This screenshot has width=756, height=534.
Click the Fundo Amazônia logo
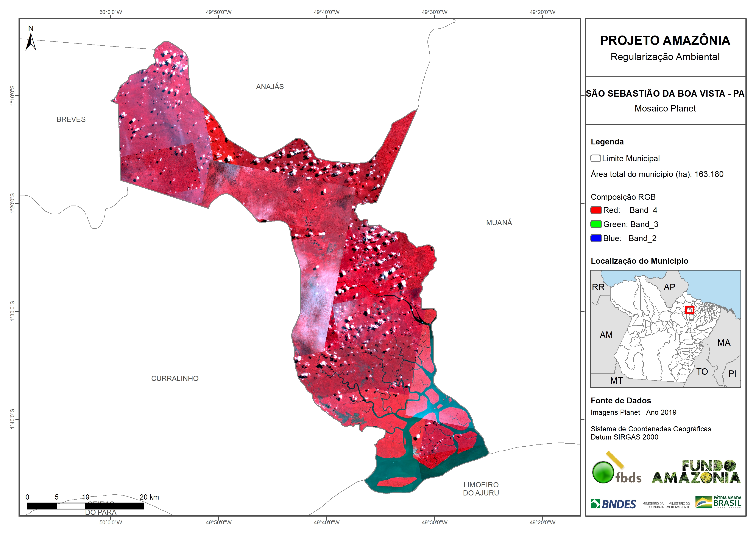click(x=696, y=472)
